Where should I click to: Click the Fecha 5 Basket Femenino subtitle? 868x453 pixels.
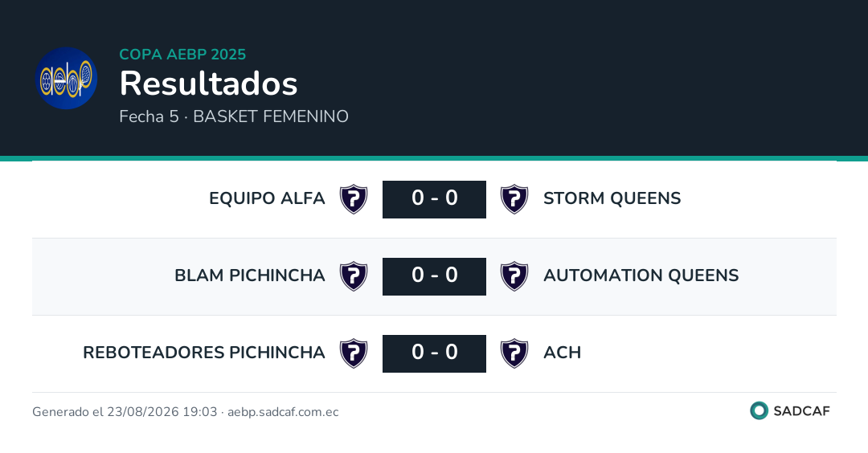tap(234, 116)
